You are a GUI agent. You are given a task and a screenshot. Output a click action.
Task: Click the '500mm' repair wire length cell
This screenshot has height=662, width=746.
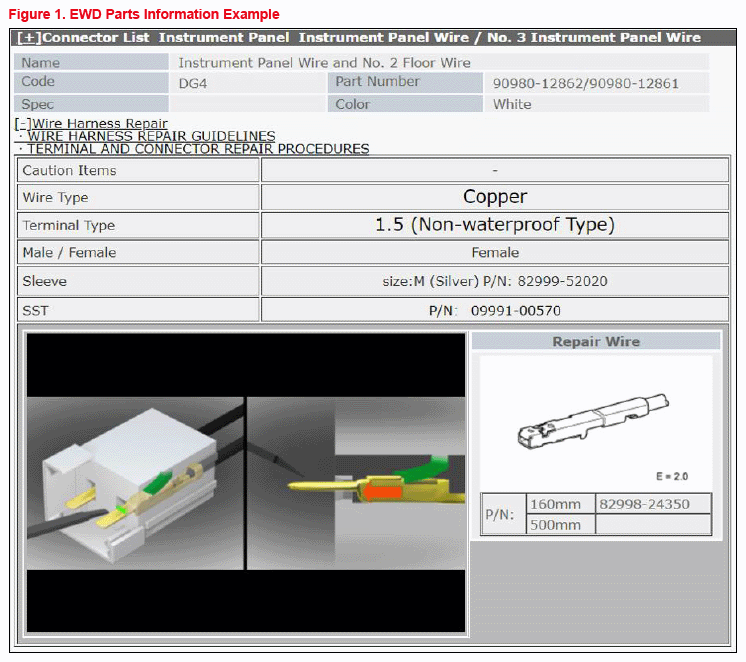click(560, 525)
